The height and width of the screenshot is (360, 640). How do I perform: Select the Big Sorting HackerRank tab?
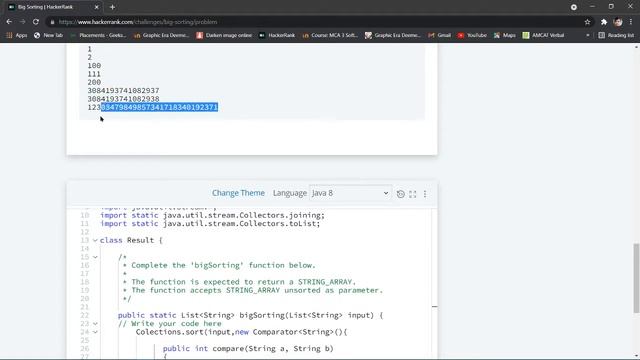coord(53,7)
